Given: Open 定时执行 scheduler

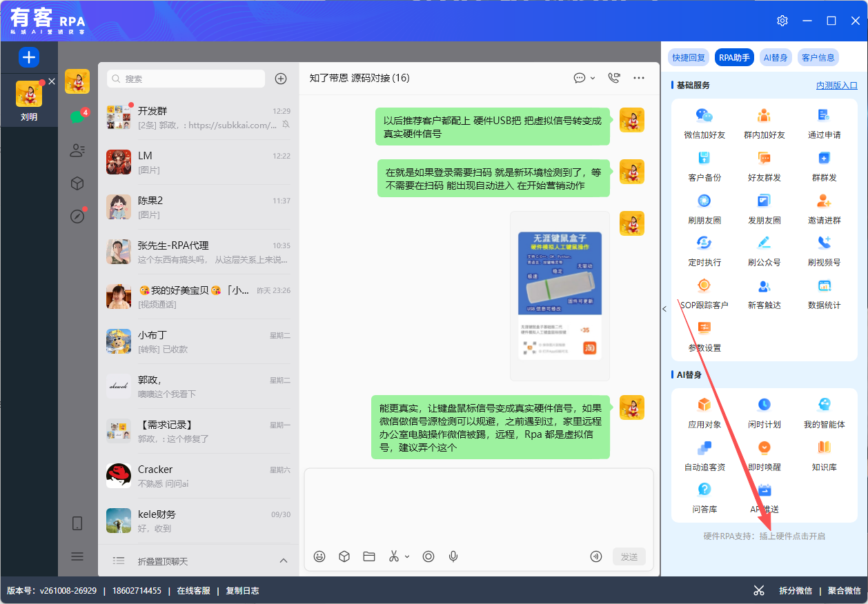Looking at the screenshot, I should click(704, 251).
